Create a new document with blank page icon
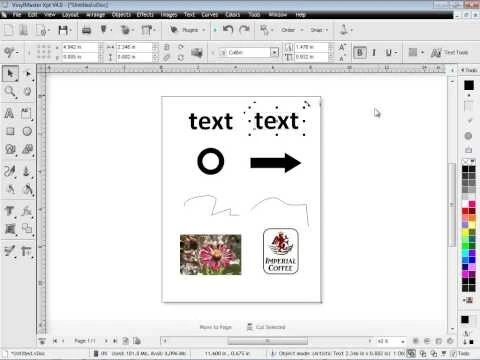 click(x=9, y=30)
